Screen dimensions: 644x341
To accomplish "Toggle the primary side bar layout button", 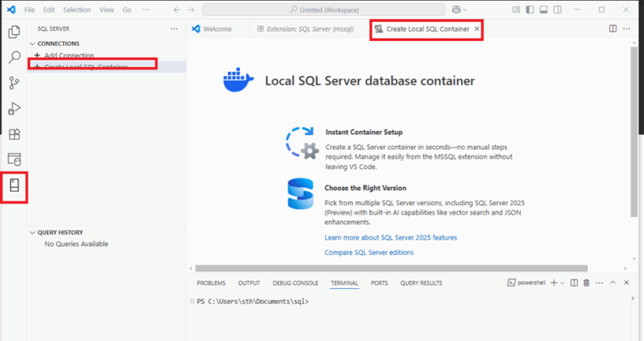I will (529, 9).
